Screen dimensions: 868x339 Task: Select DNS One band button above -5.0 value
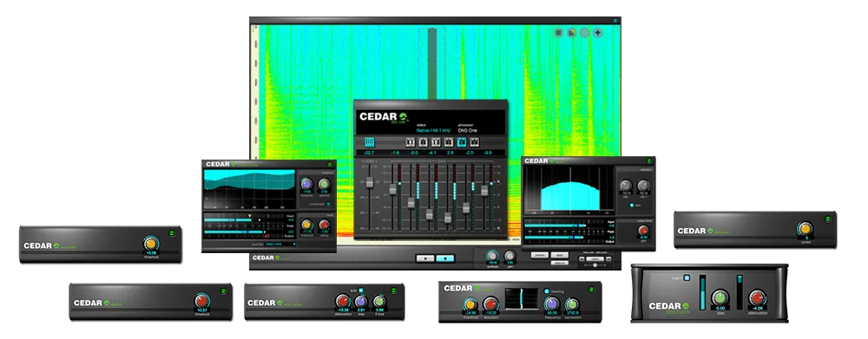pyautogui.click(x=424, y=142)
